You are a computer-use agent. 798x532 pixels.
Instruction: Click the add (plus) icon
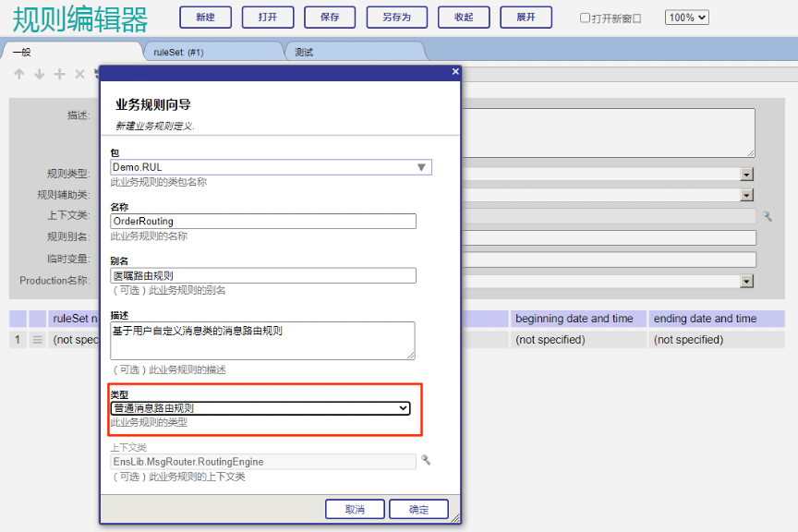point(59,75)
